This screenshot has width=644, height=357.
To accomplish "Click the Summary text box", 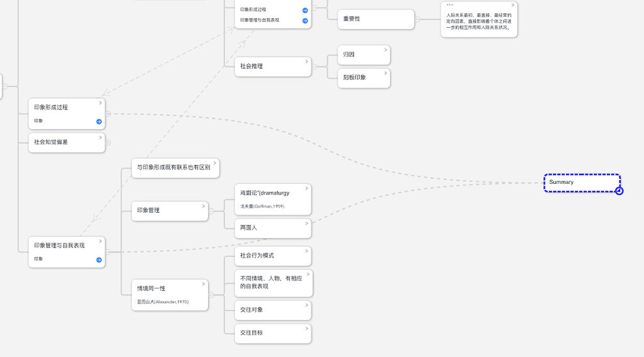I will point(581,183).
